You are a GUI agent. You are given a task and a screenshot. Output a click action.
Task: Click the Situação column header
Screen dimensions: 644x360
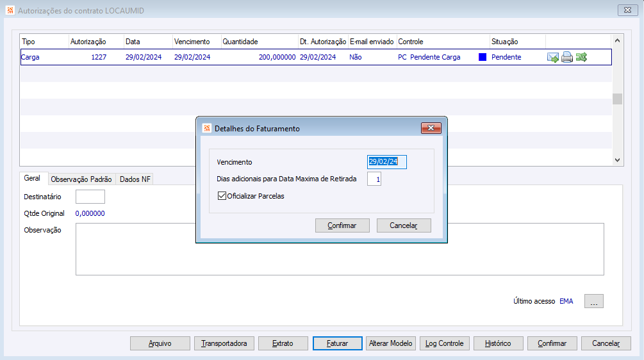coord(518,42)
